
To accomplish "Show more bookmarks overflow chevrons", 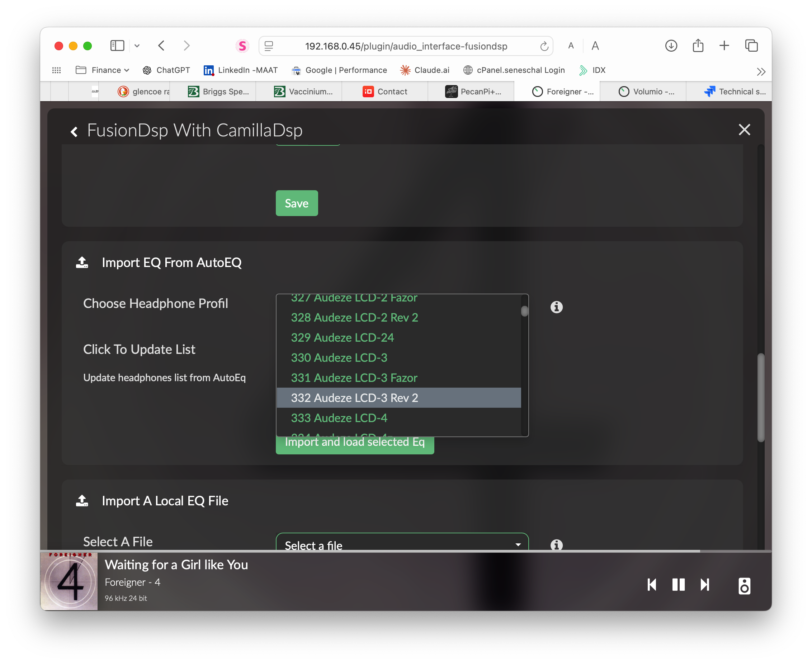I will point(761,71).
